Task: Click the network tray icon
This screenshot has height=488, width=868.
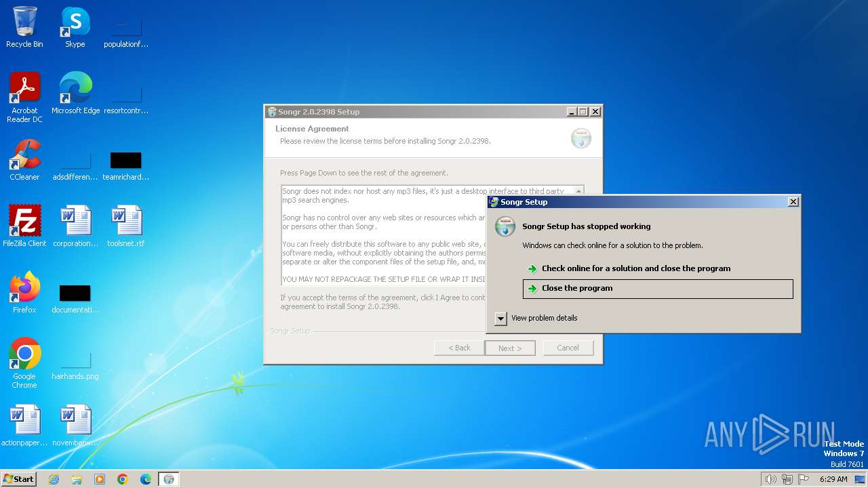Action: [787, 479]
